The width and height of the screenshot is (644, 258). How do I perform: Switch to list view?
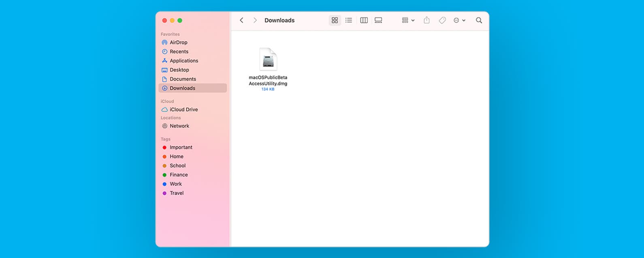coord(349,20)
